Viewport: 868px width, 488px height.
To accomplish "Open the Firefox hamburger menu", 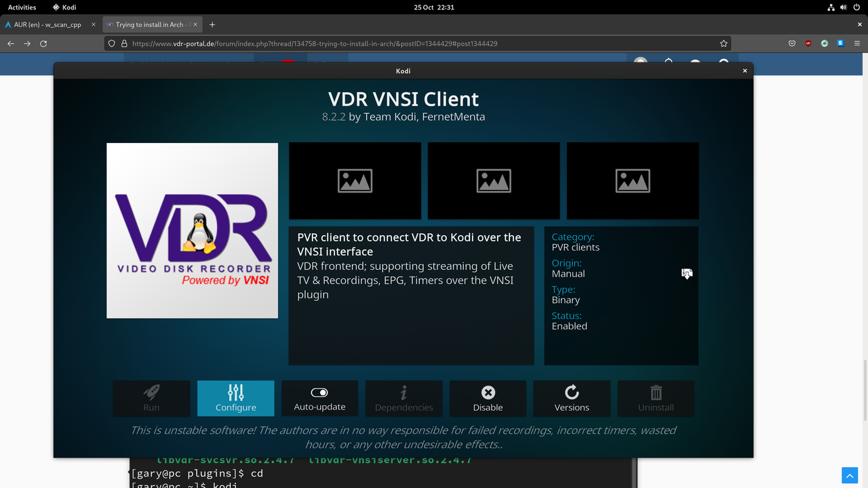I will pos(857,43).
